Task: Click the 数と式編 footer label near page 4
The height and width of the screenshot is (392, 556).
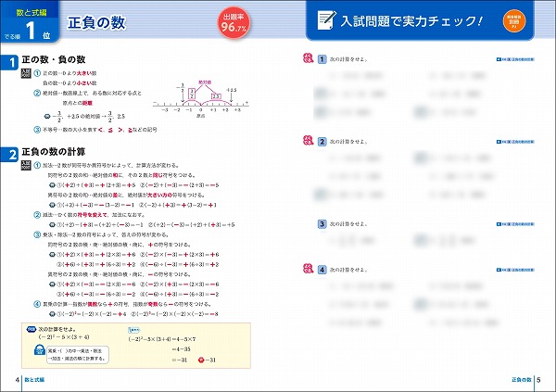Action: 34,380
